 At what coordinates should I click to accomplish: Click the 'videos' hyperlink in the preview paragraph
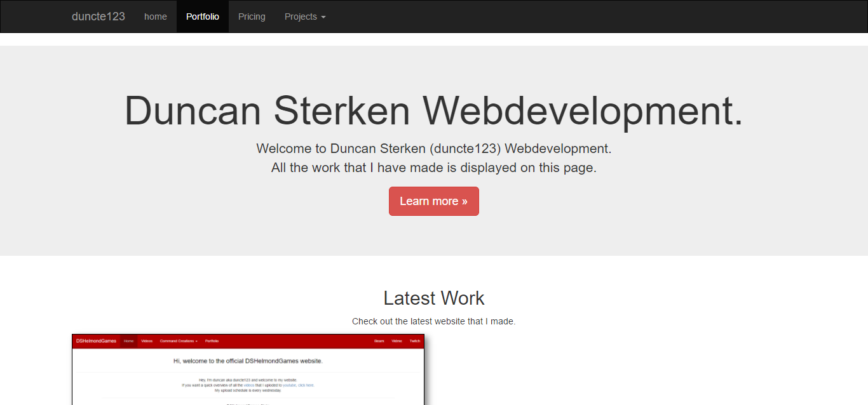point(250,385)
